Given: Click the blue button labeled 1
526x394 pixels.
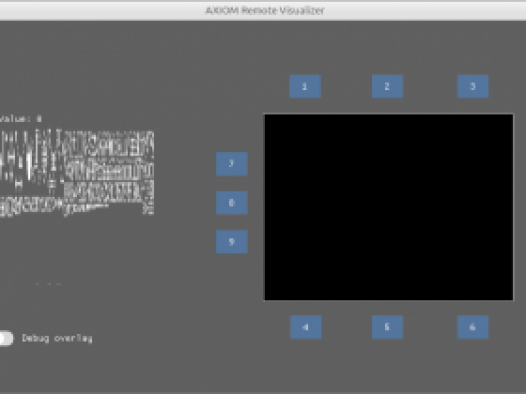Looking at the screenshot, I should (305, 87).
